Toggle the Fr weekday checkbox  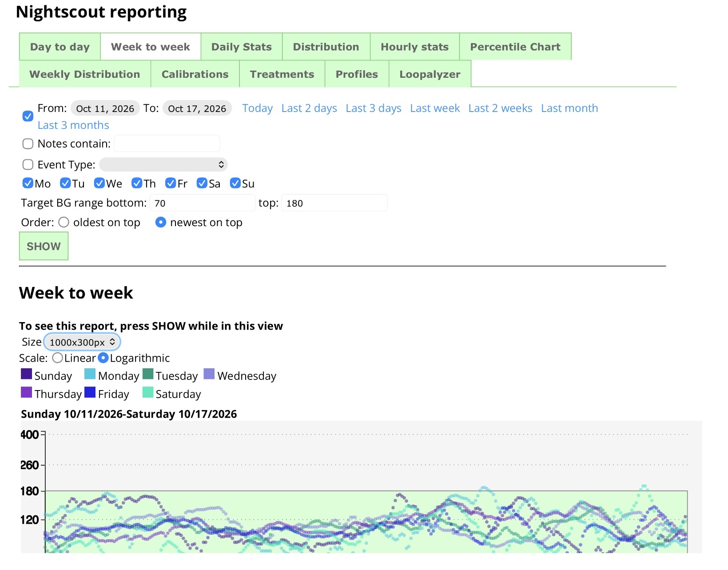[170, 183]
